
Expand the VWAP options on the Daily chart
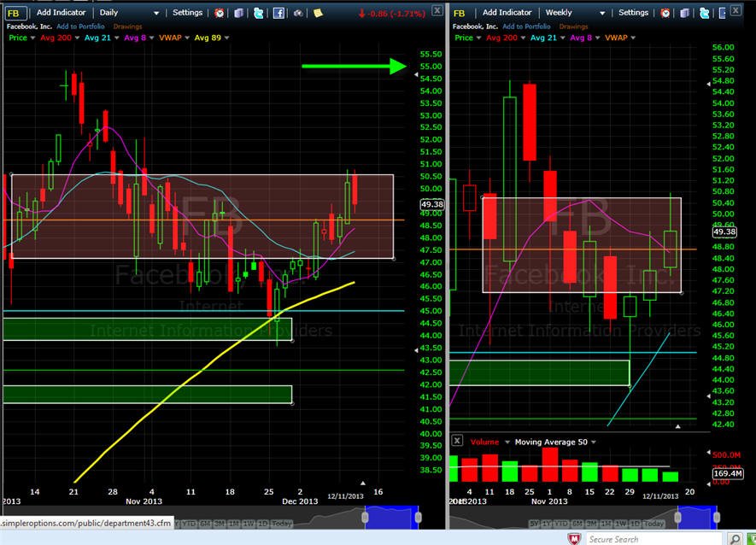point(187,38)
